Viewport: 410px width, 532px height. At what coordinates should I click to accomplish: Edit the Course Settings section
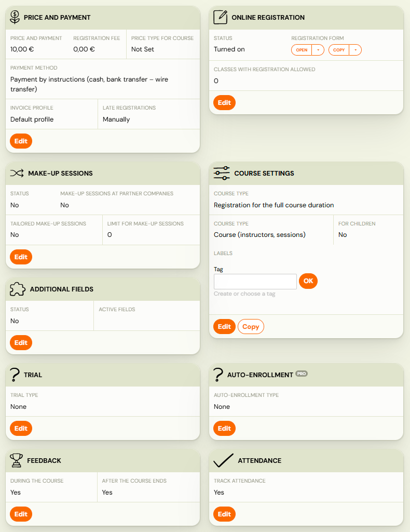click(224, 327)
